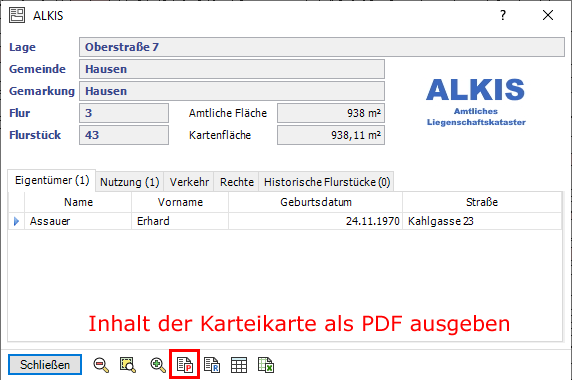Export the index card as PDF
572x380 pixels.
pos(185,365)
